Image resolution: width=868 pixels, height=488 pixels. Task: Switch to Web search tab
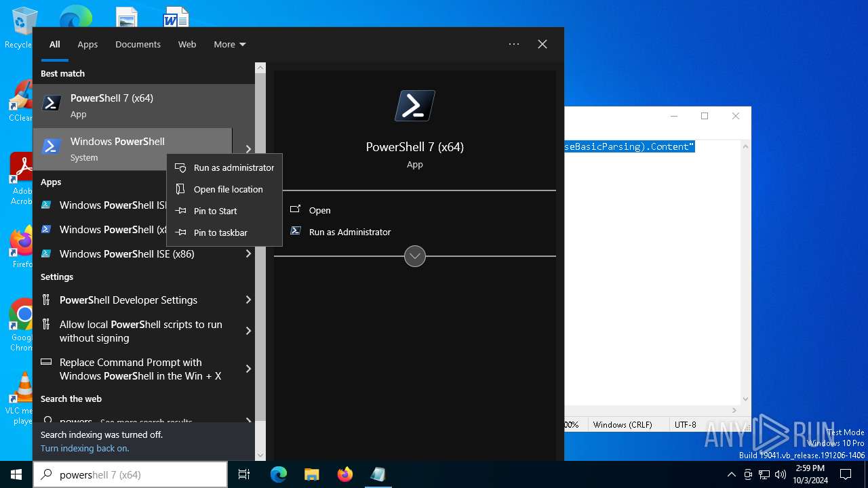pyautogui.click(x=187, y=44)
